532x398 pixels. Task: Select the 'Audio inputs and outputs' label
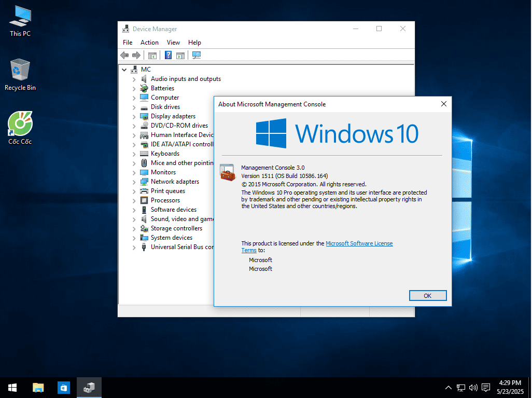pyautogui.click(x=186, y=79)
